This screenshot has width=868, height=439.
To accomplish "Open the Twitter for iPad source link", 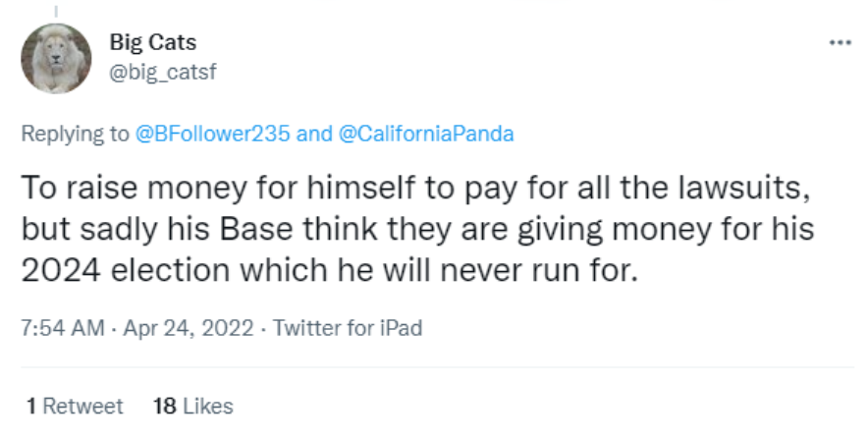I will click(348, 328).
